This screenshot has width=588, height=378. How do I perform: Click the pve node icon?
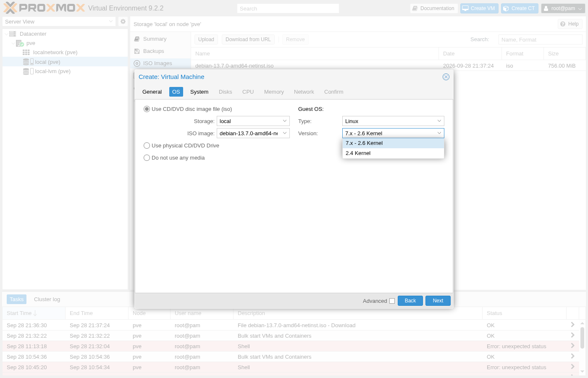pyautogui.click(x=20, y=43)
